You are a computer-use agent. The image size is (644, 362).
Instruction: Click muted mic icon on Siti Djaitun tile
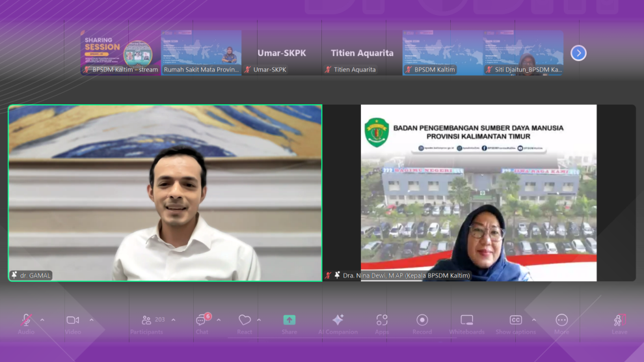(x=489, y=70)
